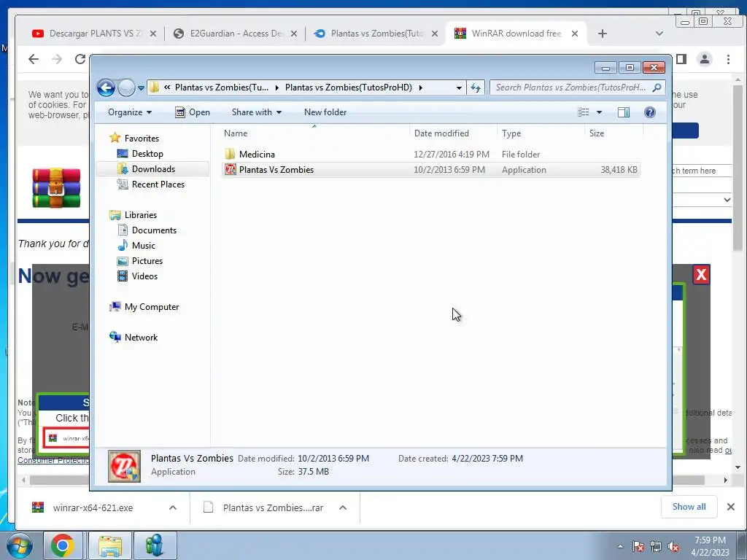Sort by Size column header
The height and width of the screenshot is (560, 747).
click(x=614, y=133)
